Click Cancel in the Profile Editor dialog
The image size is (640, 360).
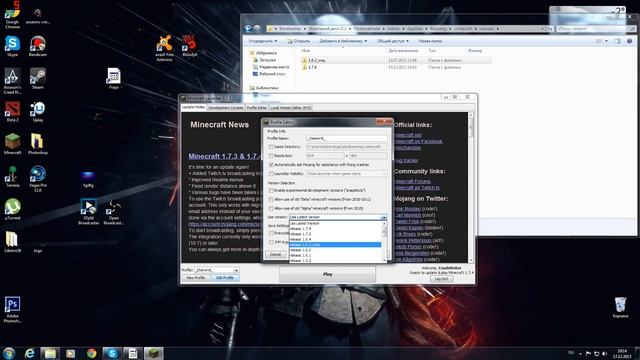point(276,254)
